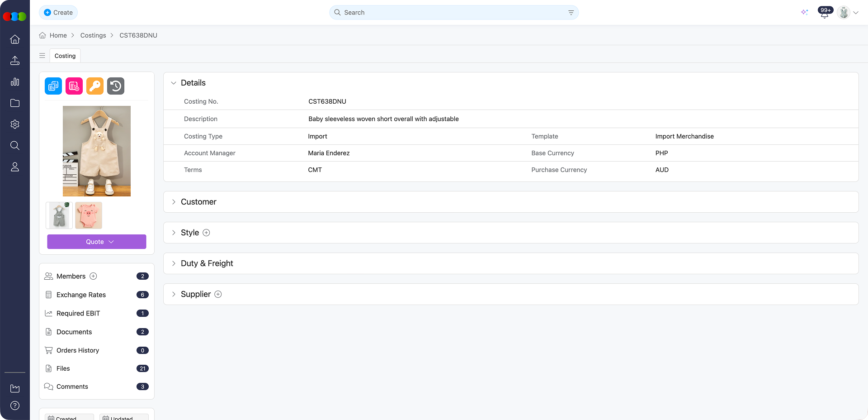The height and width of the screenshot is (420, 868).
Task: Open the Quote dropdown button
Action: tap(96, 242)
